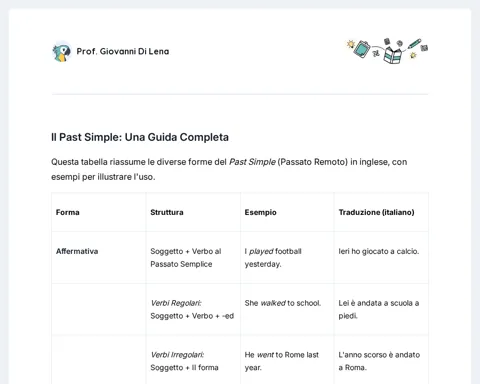Click the teal notebook illustration icon
Image resolution: width=480 pixels, height=384 pixels.
tap(362, 49)
